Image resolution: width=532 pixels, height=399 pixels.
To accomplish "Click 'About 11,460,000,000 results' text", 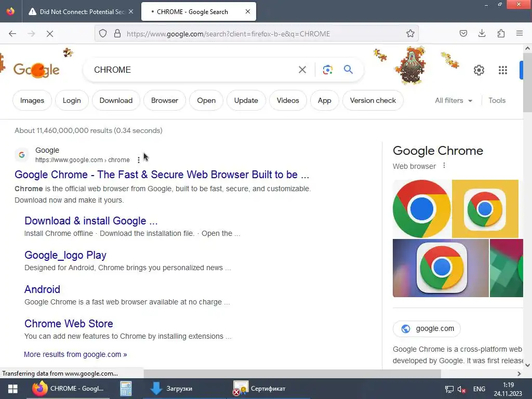I will pos(63,130).
